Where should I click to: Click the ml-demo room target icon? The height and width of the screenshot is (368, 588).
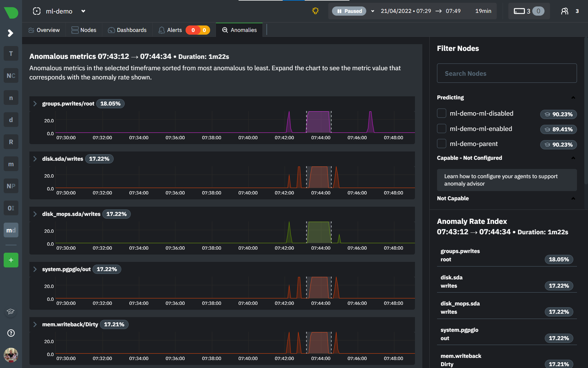[x=37, y=11]
